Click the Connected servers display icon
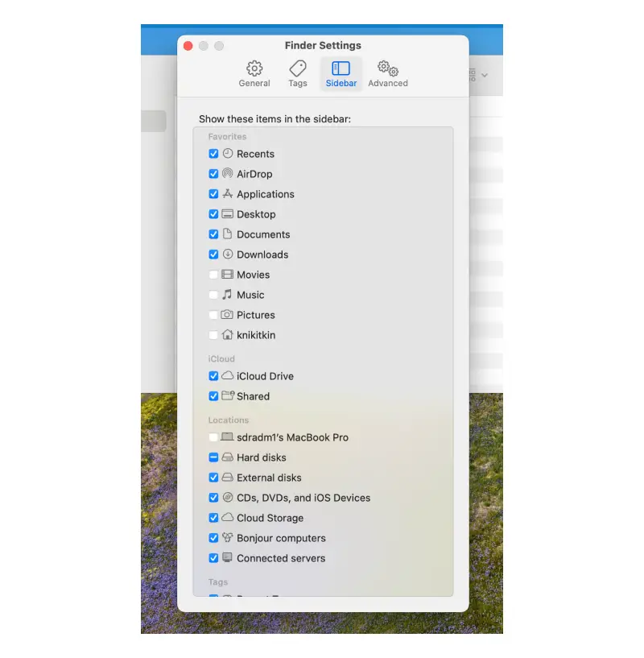This screenshot has height=658, width=644. [229, 558]
